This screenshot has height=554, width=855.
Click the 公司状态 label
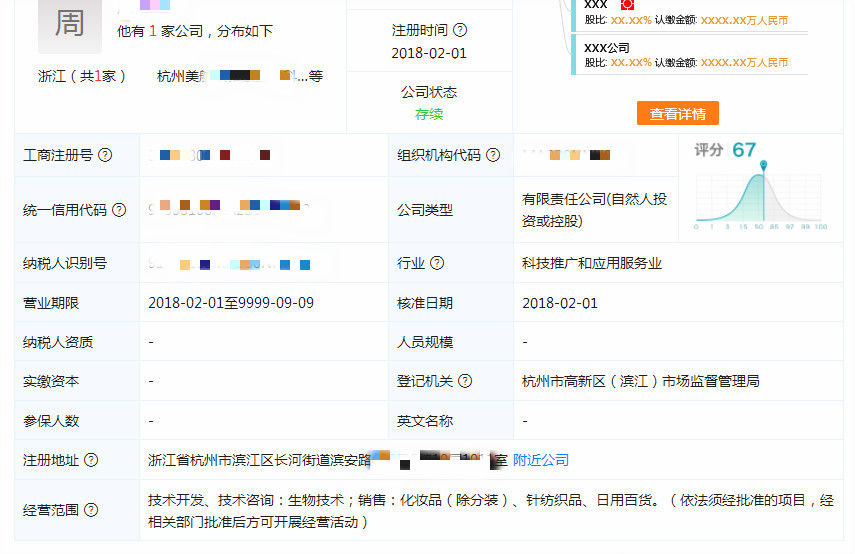click(x=429, y=92)
